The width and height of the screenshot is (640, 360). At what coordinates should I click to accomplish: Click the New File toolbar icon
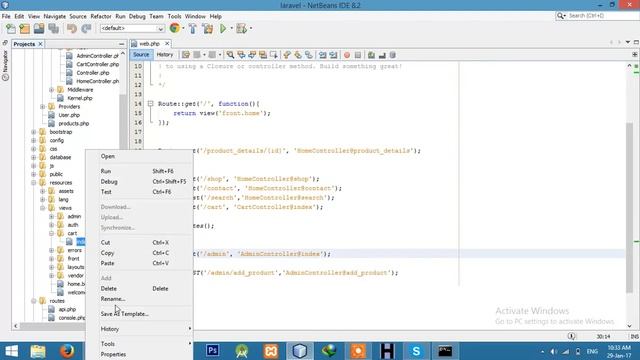pos(11,29)
